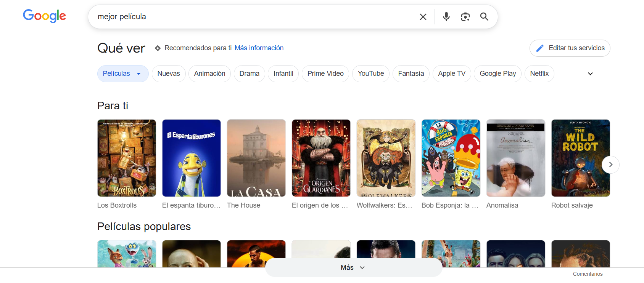Click the 'El espanta tiburo…' title text
The width and height of the screenshot is (644, 283).
coord(191,205)
